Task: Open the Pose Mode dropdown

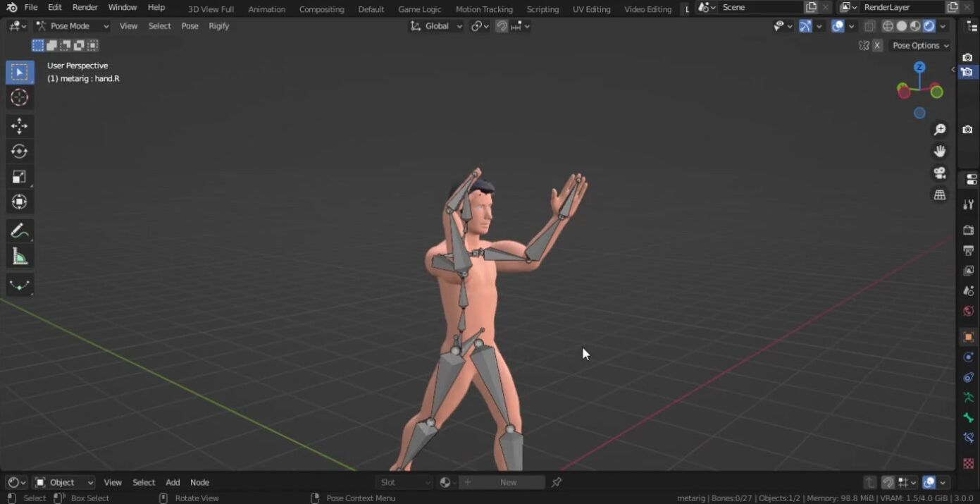Action: (x=73, y=26)
